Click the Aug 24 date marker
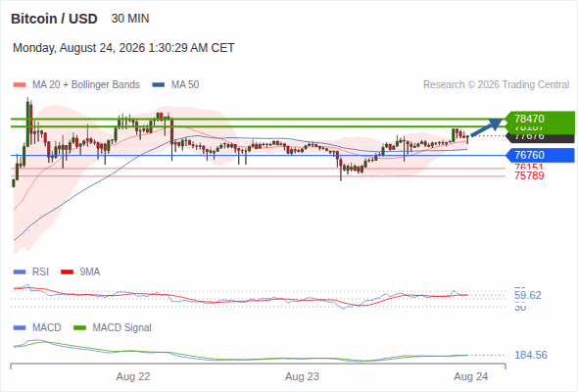This screenshot has width=578, height=392. pyautogui.click(x=471, y=376)
